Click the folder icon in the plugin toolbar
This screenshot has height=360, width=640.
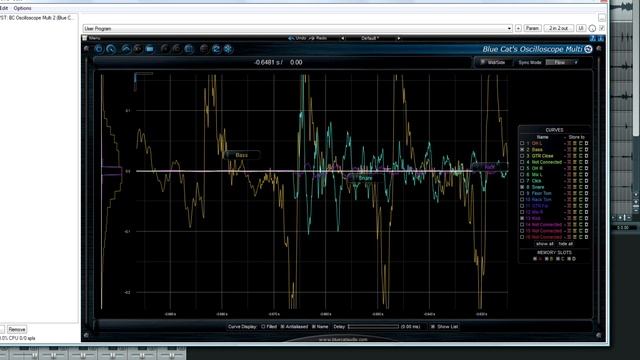pyautogui.click(x=150, y=49)
